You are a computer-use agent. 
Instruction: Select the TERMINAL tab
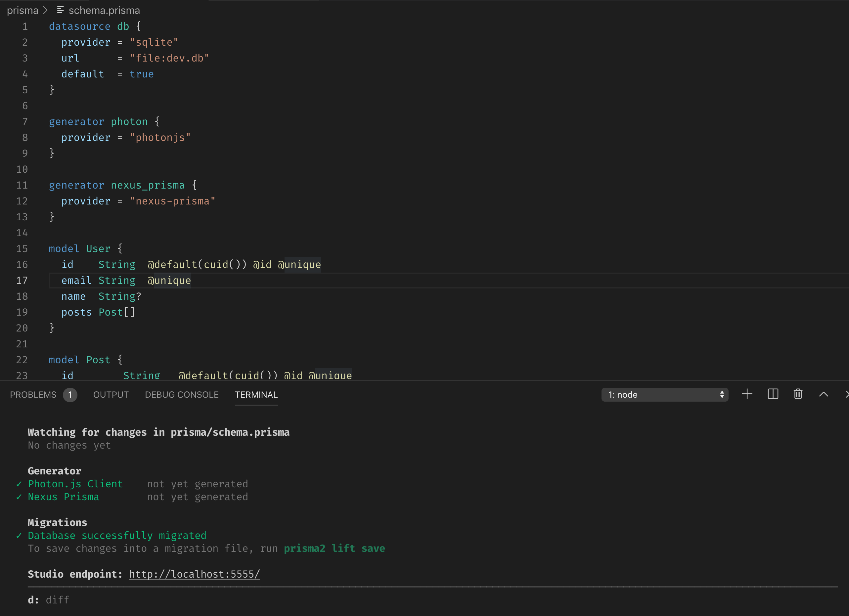point(256,394)
